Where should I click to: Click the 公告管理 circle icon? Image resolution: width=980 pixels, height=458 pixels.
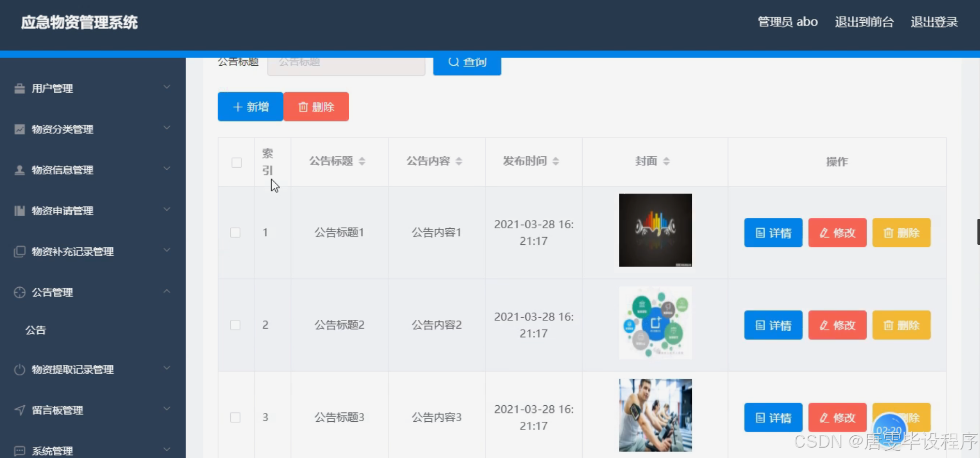(x=20, y=292)
